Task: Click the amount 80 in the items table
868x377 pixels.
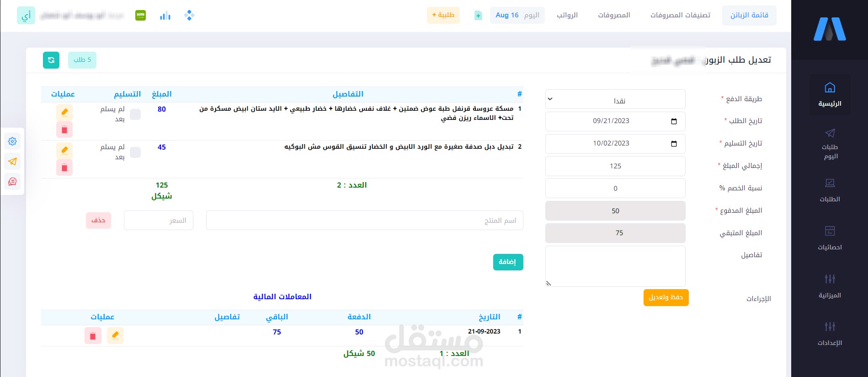Action: coord(162,109)
